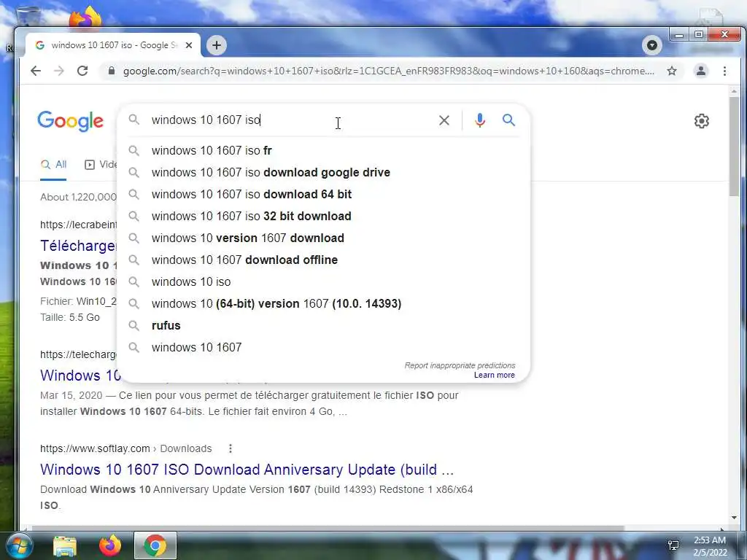Open the "Windows 10" telecharger result title

click(80, 376)
